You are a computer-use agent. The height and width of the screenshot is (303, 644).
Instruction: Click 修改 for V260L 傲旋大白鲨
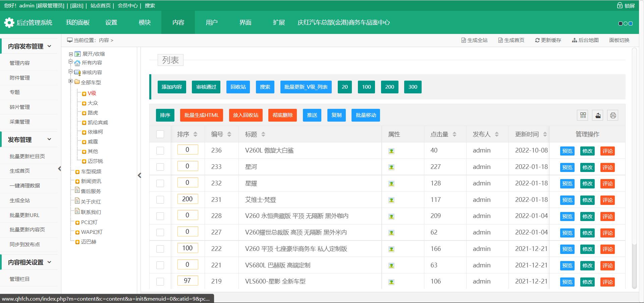pos(587,151)
